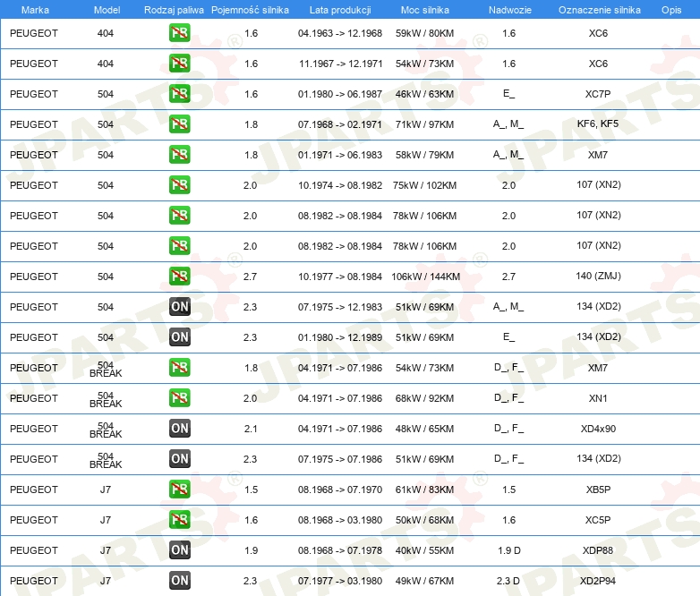Select engine code XN1

[x=598, y=398]
